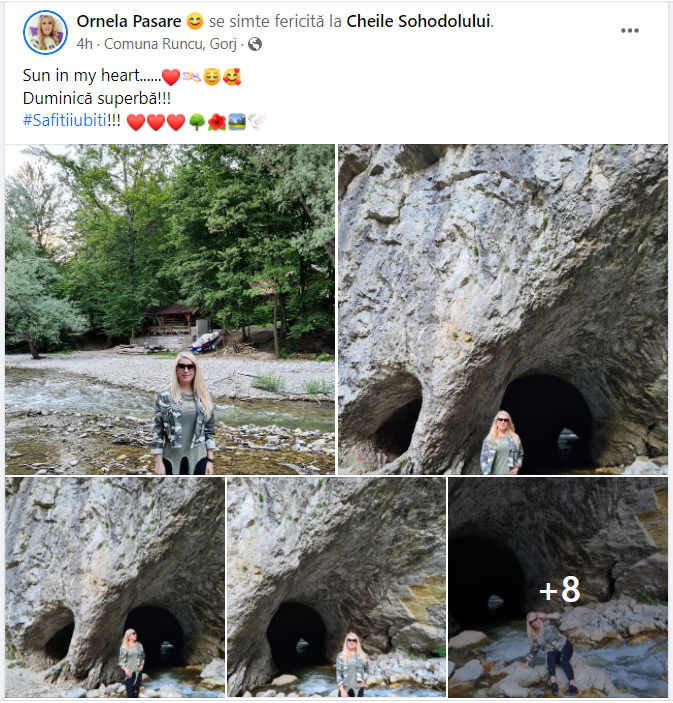Viewport: 673px width, 703px height.
Task: Click the red heart after 'heart......'
Action: point(171,77)
